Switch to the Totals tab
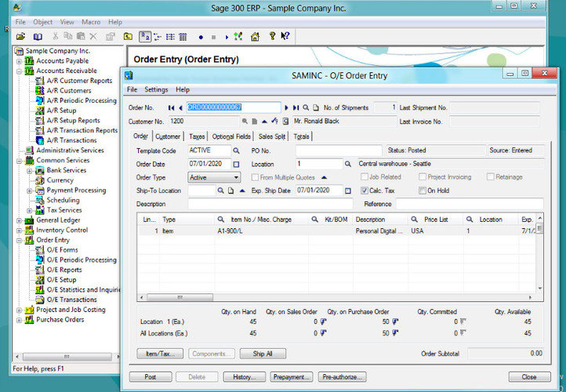This screenshot has height=392, width=566. 301,136
